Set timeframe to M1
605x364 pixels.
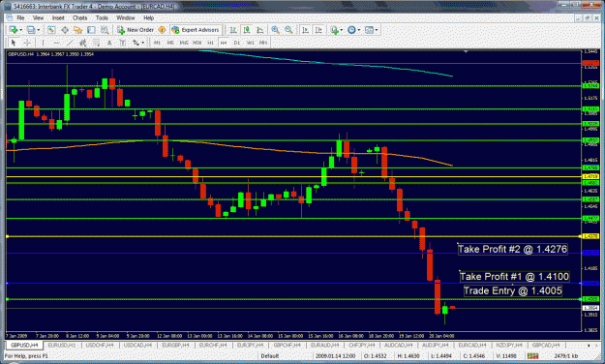(x=157, y=43)
